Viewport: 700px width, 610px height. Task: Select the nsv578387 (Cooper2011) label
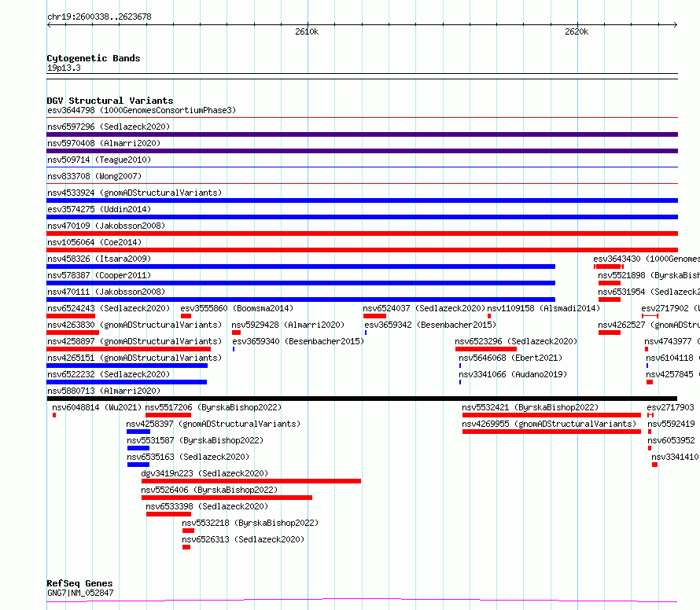99,275
